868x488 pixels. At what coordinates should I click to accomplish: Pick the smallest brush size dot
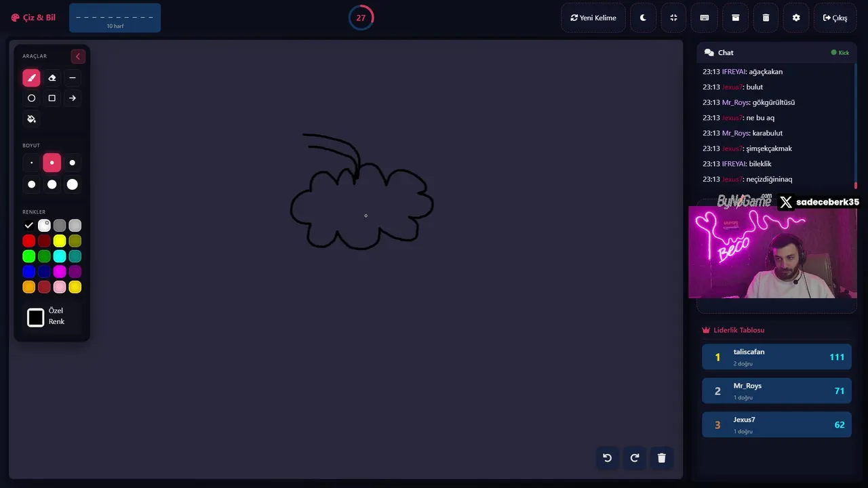tap(31, 163)
